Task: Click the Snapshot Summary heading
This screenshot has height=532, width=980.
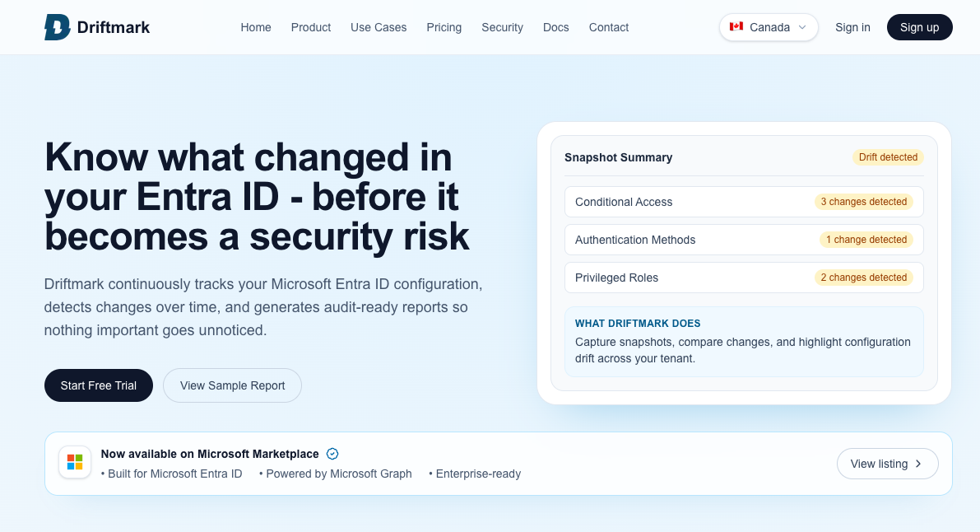Action: coord(618,158)
